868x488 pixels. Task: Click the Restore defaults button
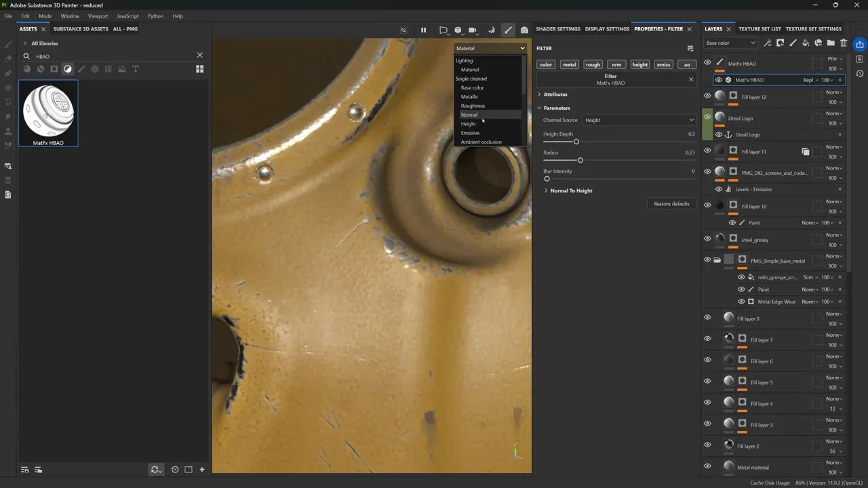pyautogui.click(x=671, y=204)
